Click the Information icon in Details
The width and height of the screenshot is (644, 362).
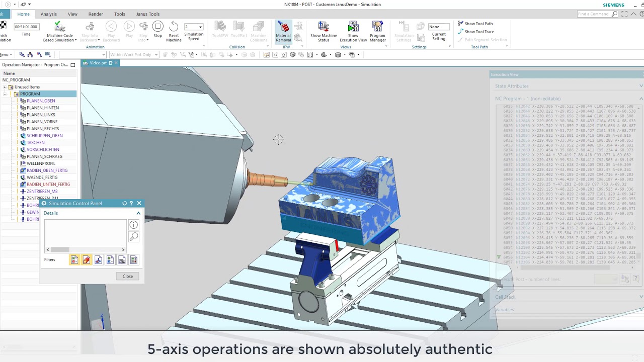click(133, 225)
